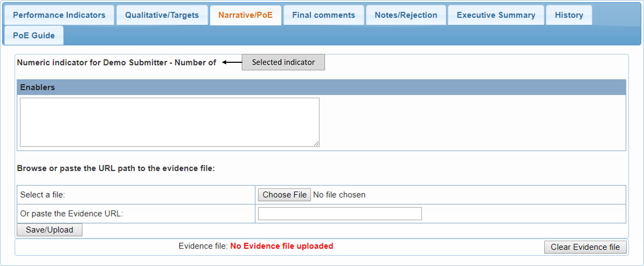The height and width of the screenshot is (266, 644).
Task: Open the Notes/Rejection tab
Action: tap(406, 15)
